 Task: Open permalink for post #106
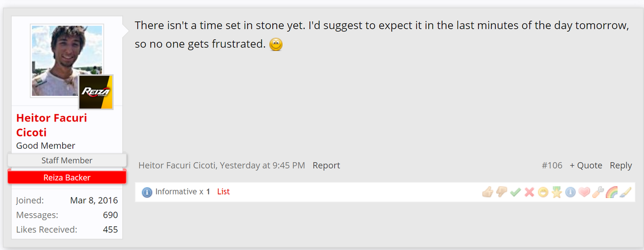[552, 165]
